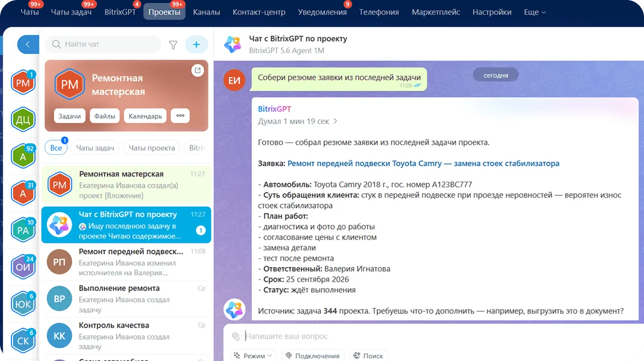
Task: Expand the 'Думал 1 мин 19 сек' reasoning
Action: [298, 121]
